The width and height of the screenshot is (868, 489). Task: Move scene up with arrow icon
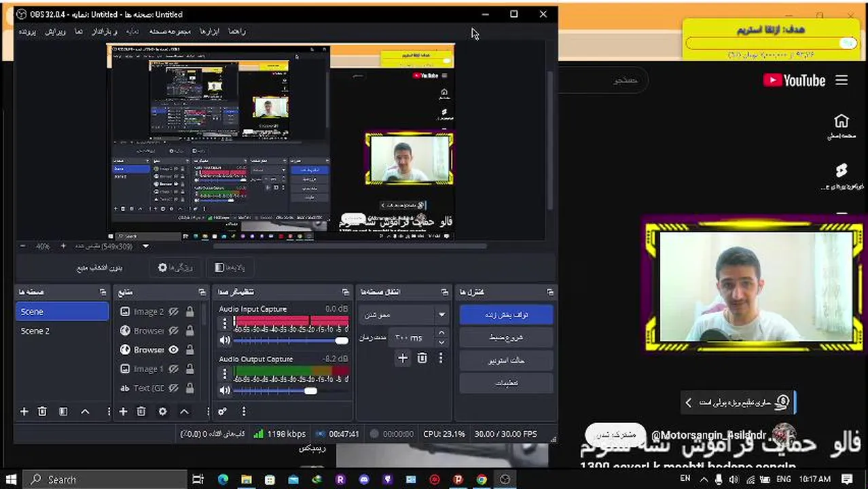click(x=85, y=412)
